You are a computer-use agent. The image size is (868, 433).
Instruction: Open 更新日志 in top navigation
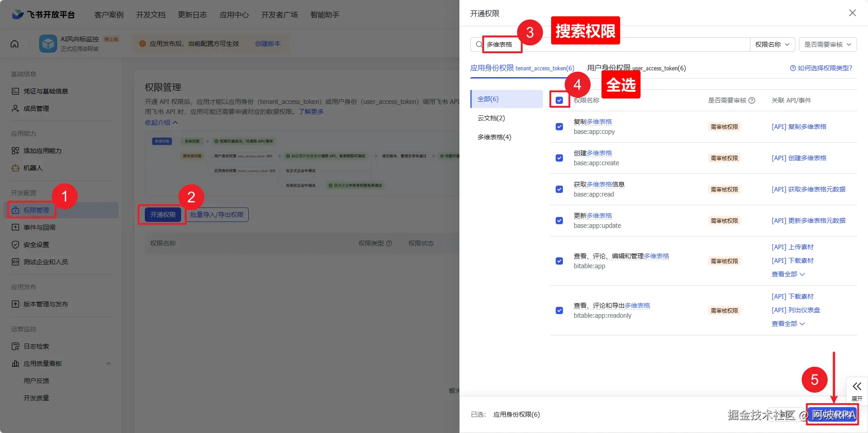click(x=192, y=15)
